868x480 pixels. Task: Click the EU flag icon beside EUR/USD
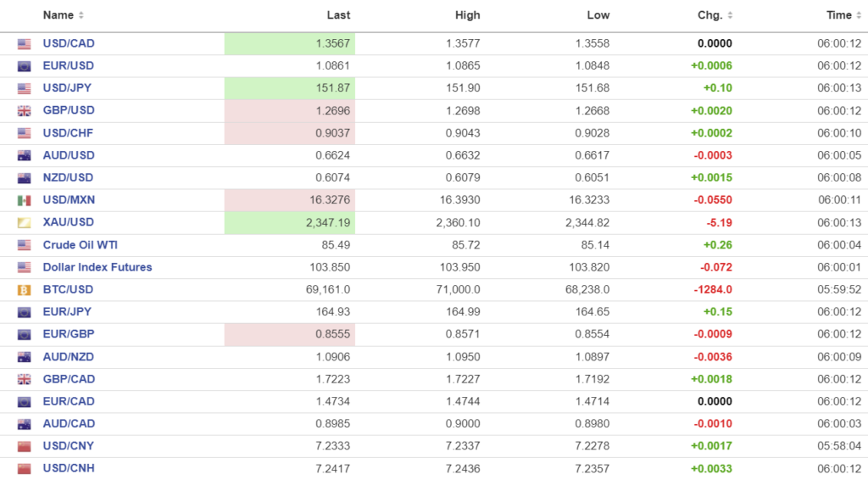pyautogui.click(x=24, y=66)
